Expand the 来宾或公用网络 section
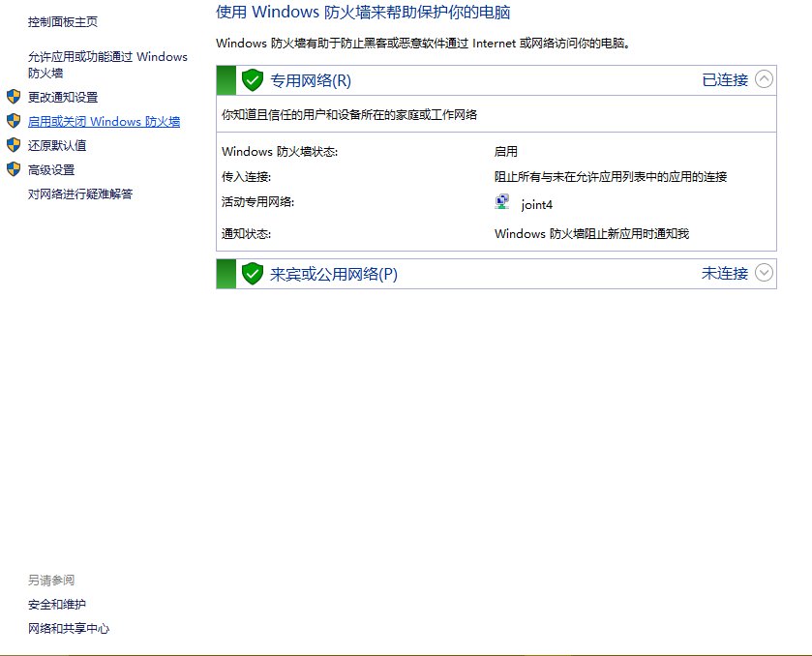 [x=763, y=274]
